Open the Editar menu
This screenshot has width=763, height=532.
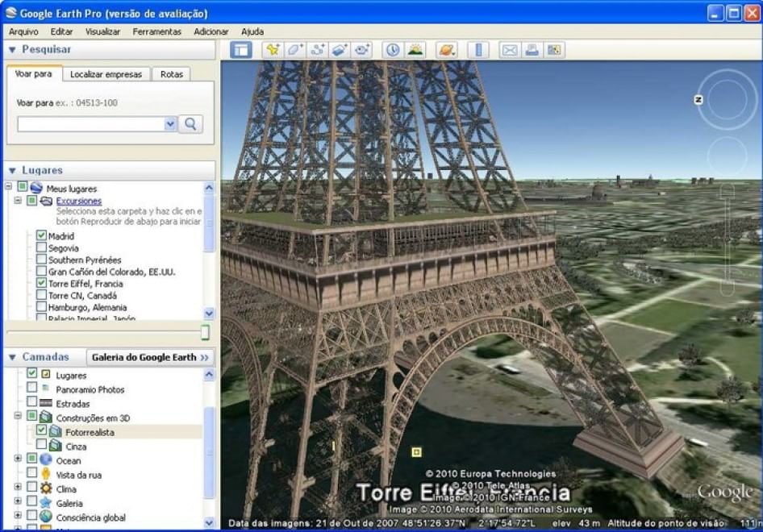click(61, 31)
